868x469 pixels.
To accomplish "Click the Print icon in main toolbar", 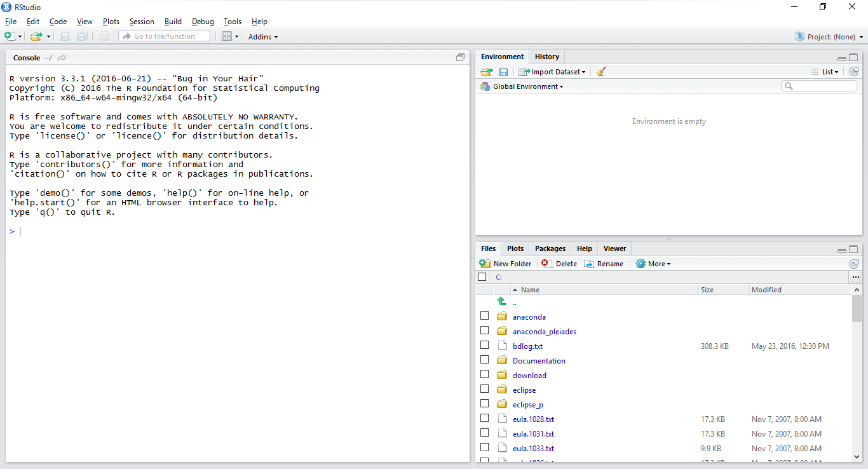I will pos(104,36).
